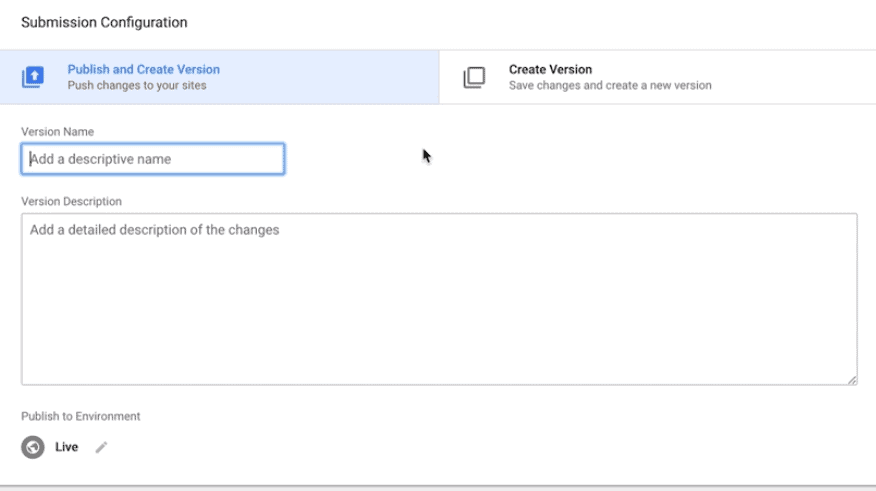Click the blue publish upload icon
The image size is (876, 491).
coord(33,77)
